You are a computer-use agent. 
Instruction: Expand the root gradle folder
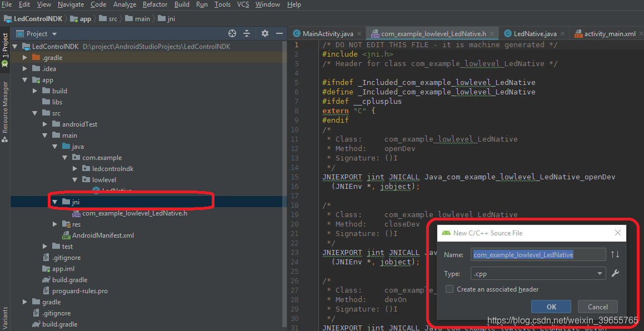click(x=25, y=302)
